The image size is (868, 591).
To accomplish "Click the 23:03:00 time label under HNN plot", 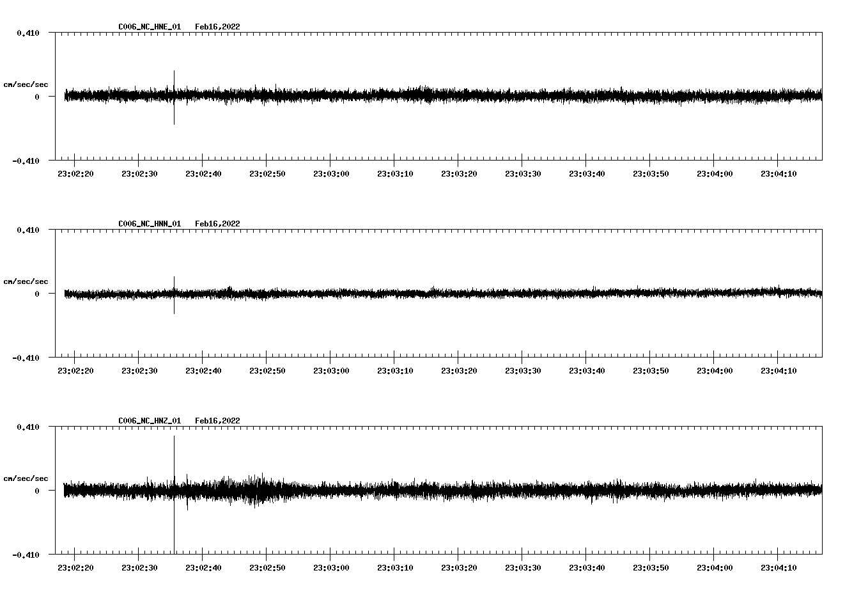I will click(x=331, y=371).
